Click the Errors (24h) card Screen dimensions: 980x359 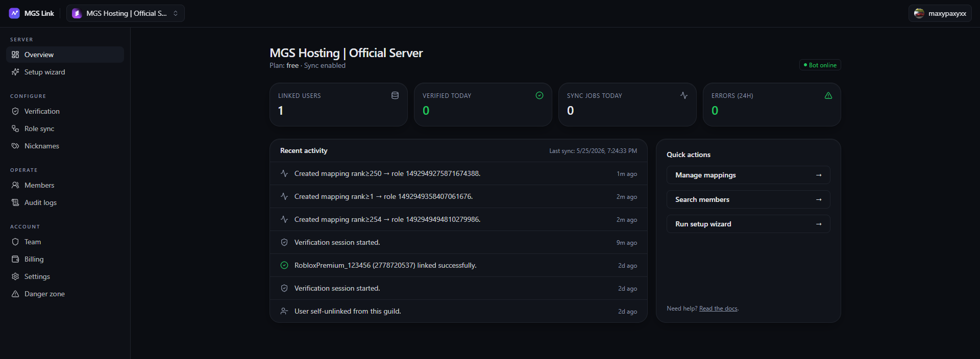click(x=772, y=105)
